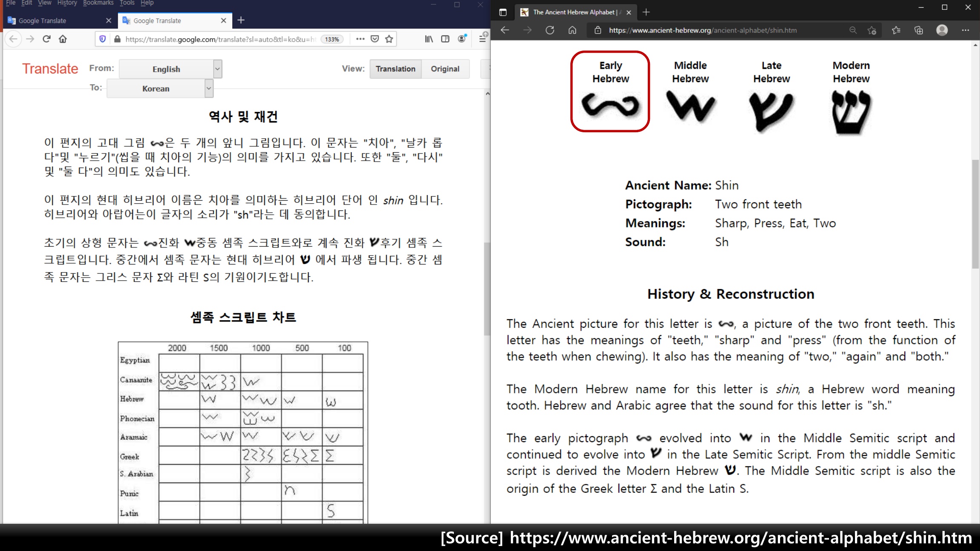980x551 pixels.
Task: Open Edge profile avatar
Action: 942,30
